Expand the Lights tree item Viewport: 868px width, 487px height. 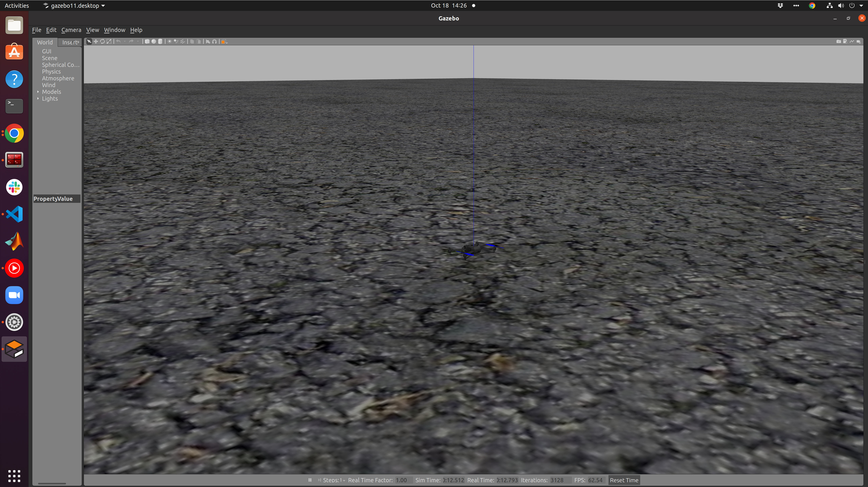[38, 98]
